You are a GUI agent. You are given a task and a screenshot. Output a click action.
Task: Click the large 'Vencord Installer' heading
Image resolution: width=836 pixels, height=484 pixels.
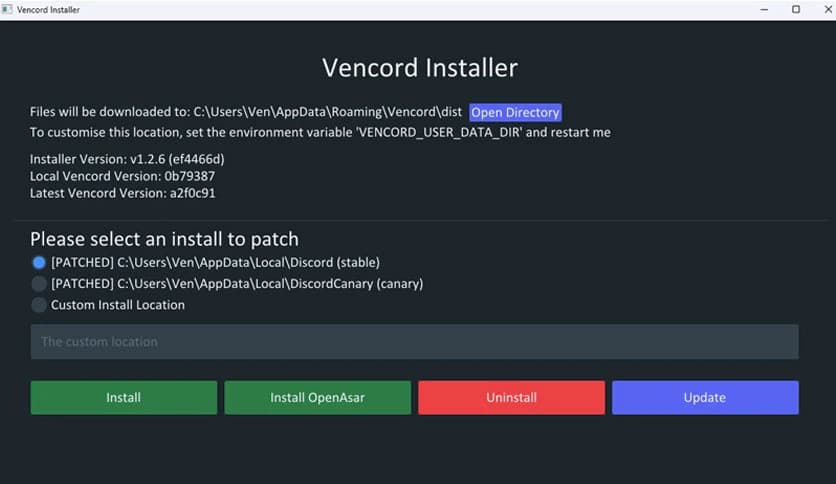pyautogui.click(x=420, y=68)
